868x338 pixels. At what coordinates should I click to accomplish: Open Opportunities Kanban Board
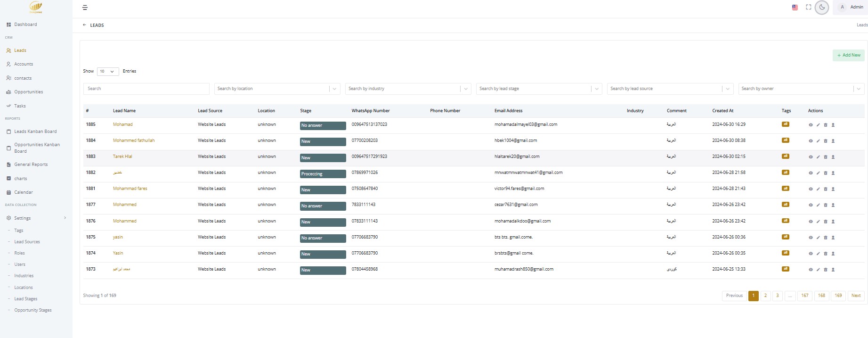[x=37, y=148]
